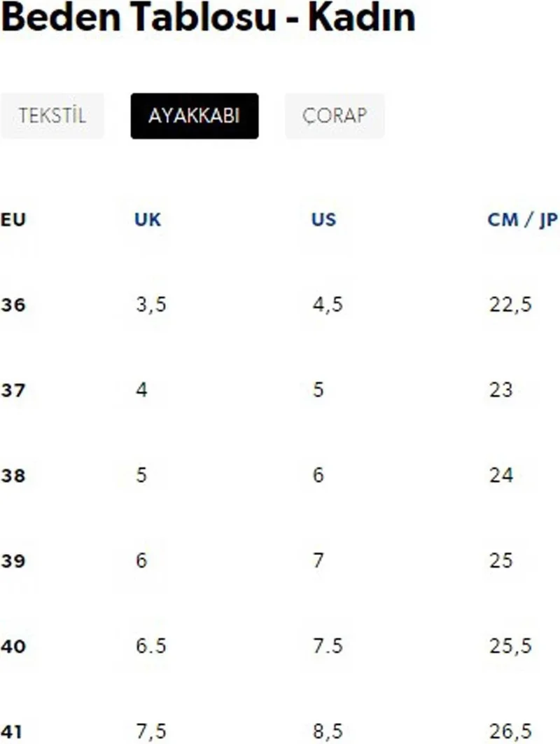Click the 26,5 CM value
Screen dimensions: 560x744
click(510, 731)
